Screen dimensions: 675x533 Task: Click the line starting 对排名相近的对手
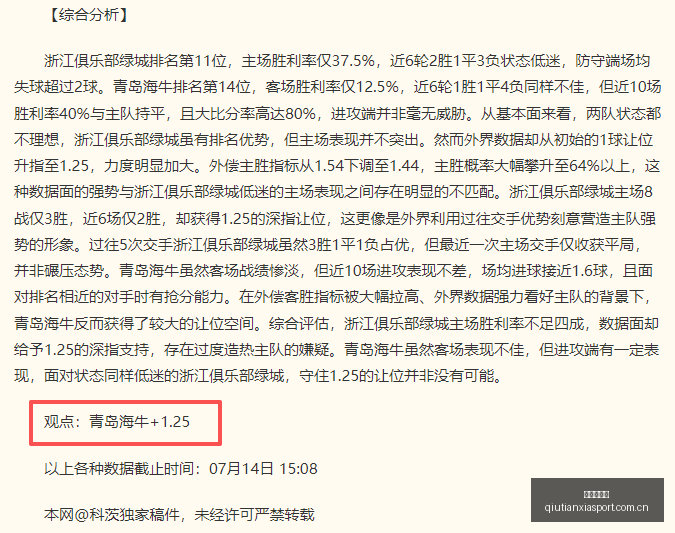(333, 297)
